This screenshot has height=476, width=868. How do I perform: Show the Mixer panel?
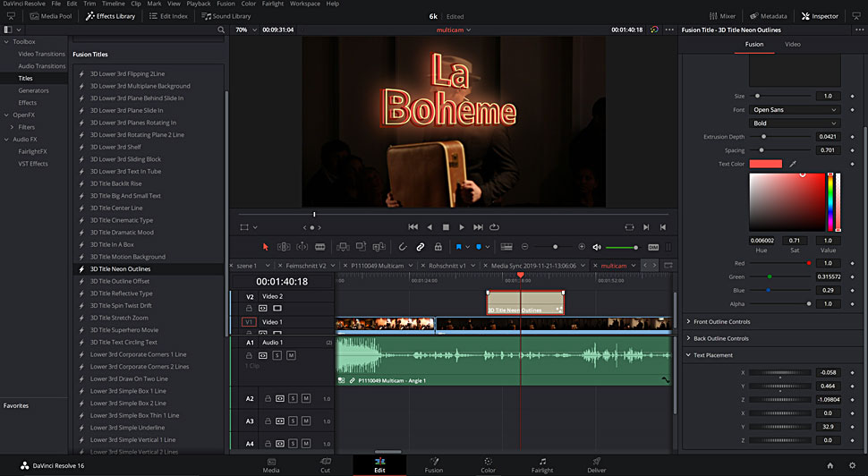[722, 16]
